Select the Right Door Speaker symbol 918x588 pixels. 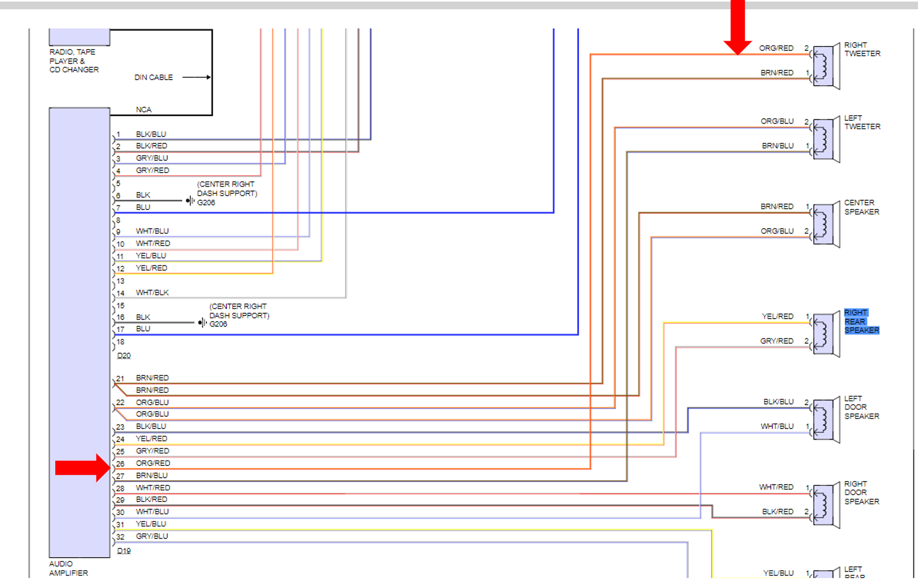(826, 506)
